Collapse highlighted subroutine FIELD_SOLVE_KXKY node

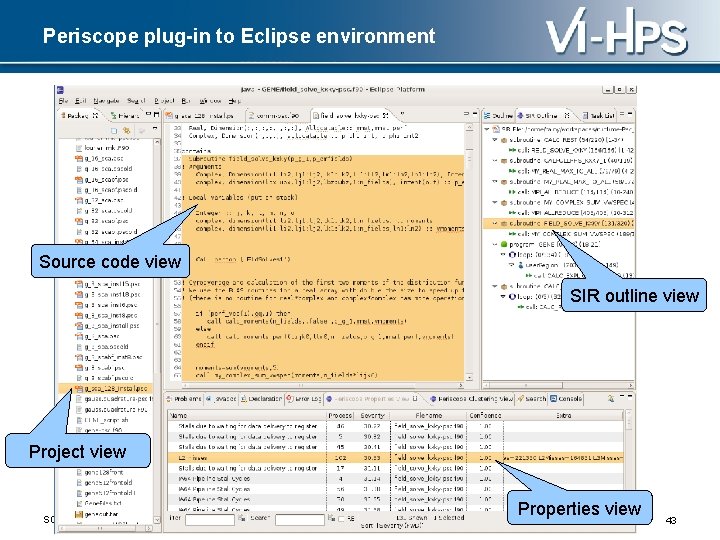pyautogui.click(x=495, y=223)
